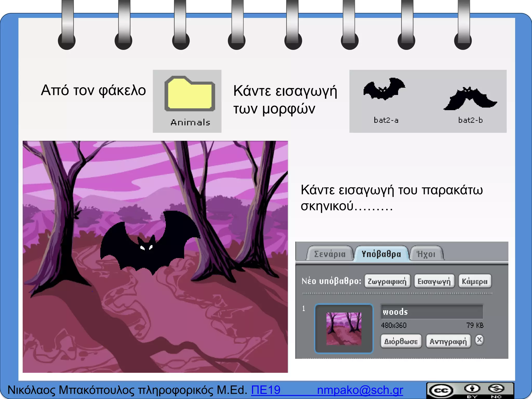Image resolution: width=532 pixels, height=399 pixels.
Task: Click the woods background name field
Action: (431, 312)
